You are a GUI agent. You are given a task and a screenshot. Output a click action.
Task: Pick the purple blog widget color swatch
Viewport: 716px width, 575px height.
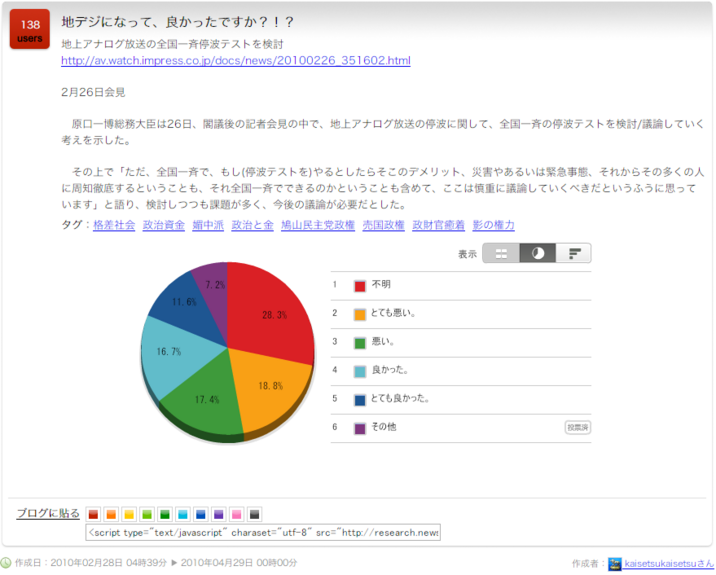tap(219, 514)
